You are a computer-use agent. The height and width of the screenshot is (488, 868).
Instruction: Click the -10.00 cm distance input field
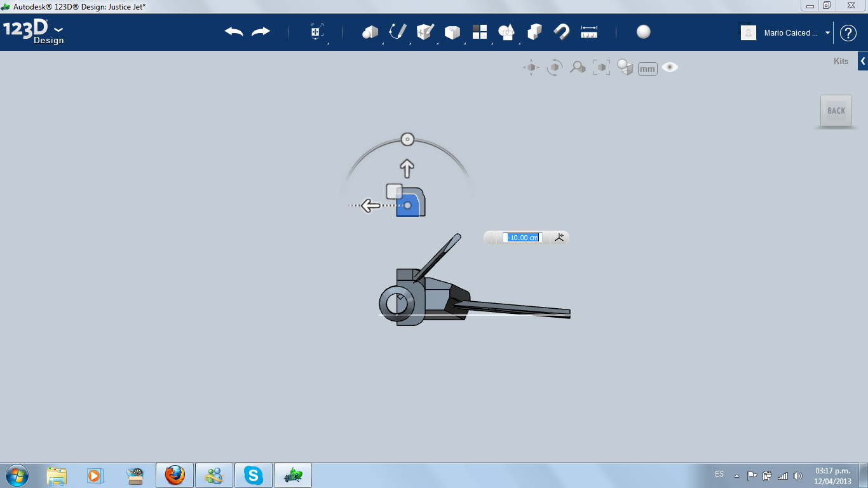click(x=522, y=238)
